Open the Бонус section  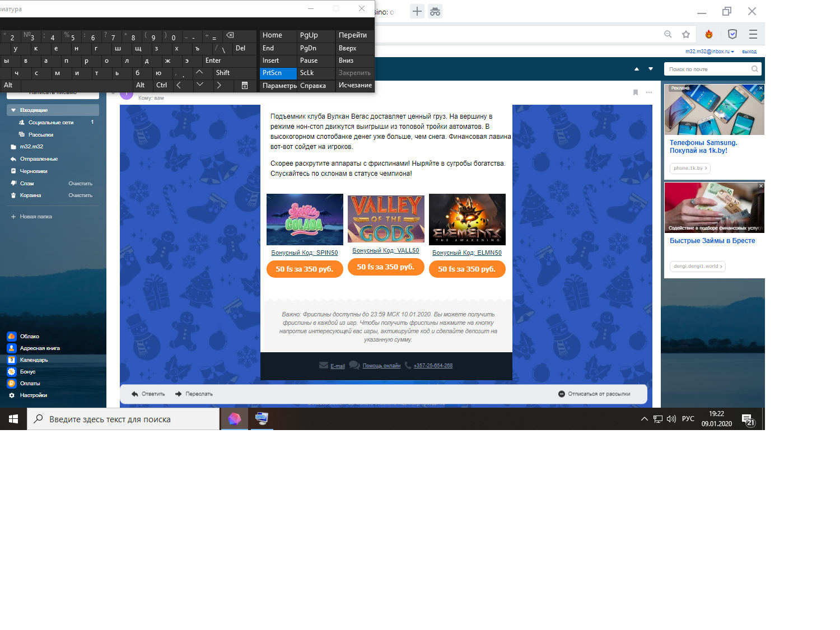pos(21,371)
